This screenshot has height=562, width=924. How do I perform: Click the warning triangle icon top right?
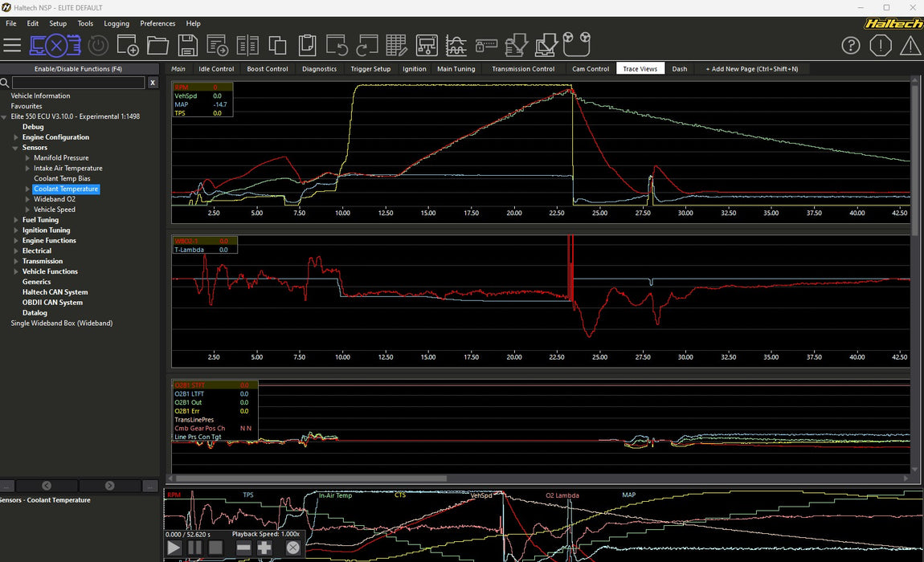point(910,45)
